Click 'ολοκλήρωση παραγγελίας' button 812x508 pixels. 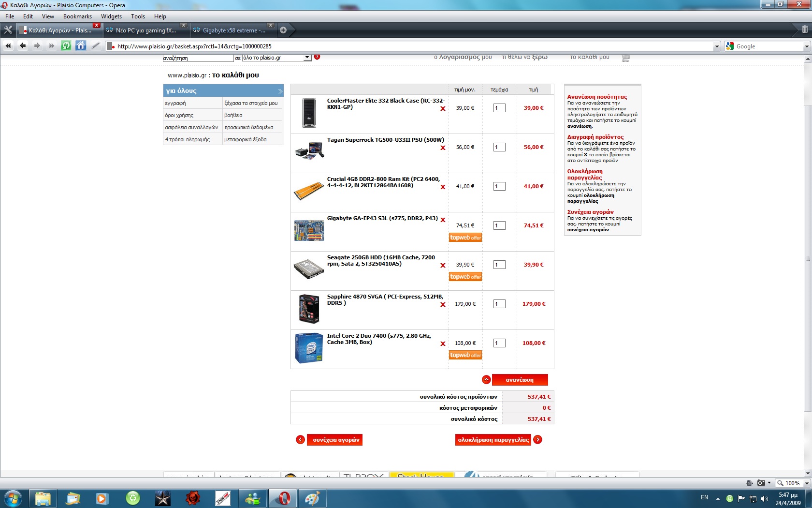click(493, 440)
